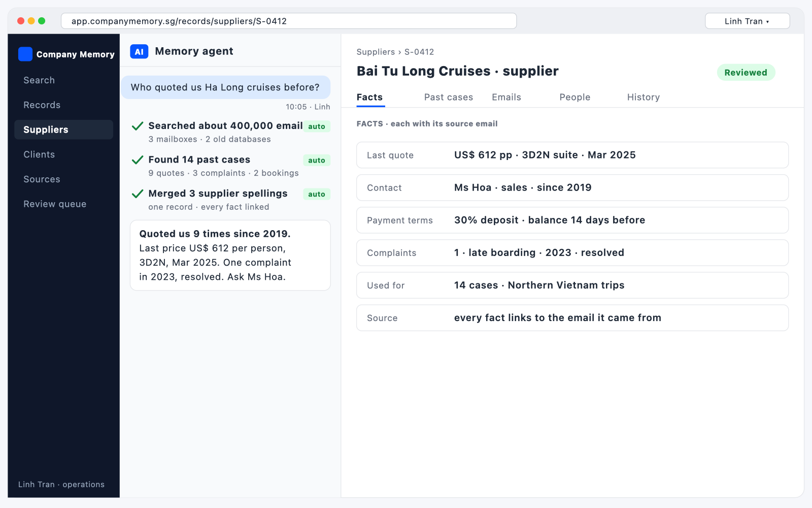Open Sources in the sidebar

tap(64, 179)
